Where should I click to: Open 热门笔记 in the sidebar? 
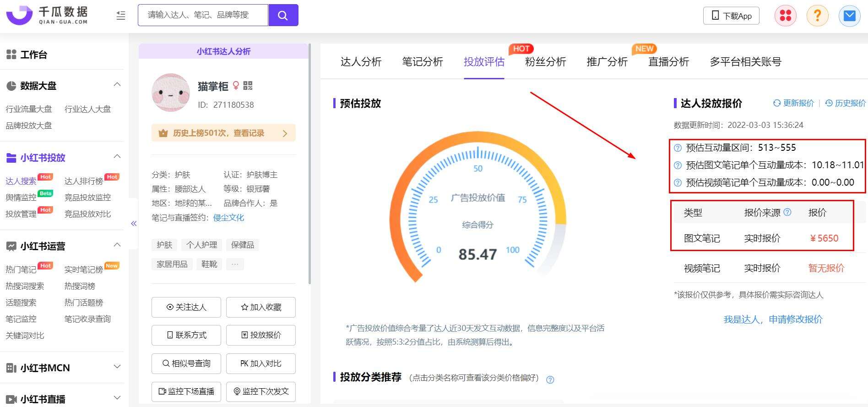21,269
